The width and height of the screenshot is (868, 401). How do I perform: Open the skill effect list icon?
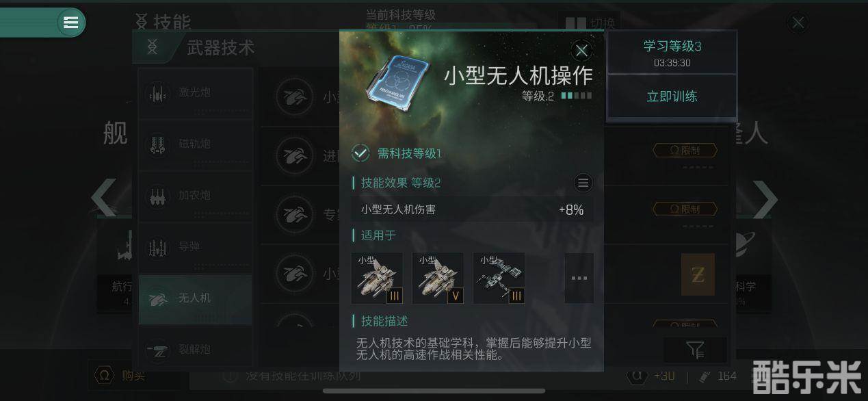583,183
